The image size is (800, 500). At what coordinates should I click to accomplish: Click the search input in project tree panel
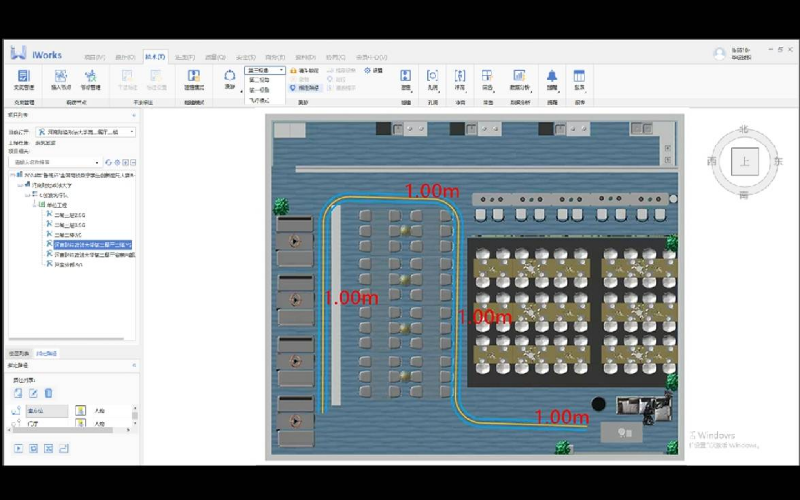tap(52, 162)
